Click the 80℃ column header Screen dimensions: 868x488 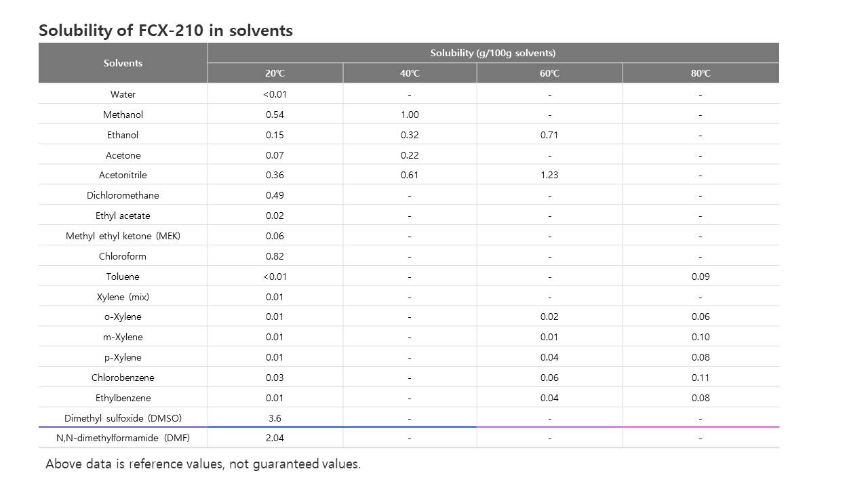point(701,73)
